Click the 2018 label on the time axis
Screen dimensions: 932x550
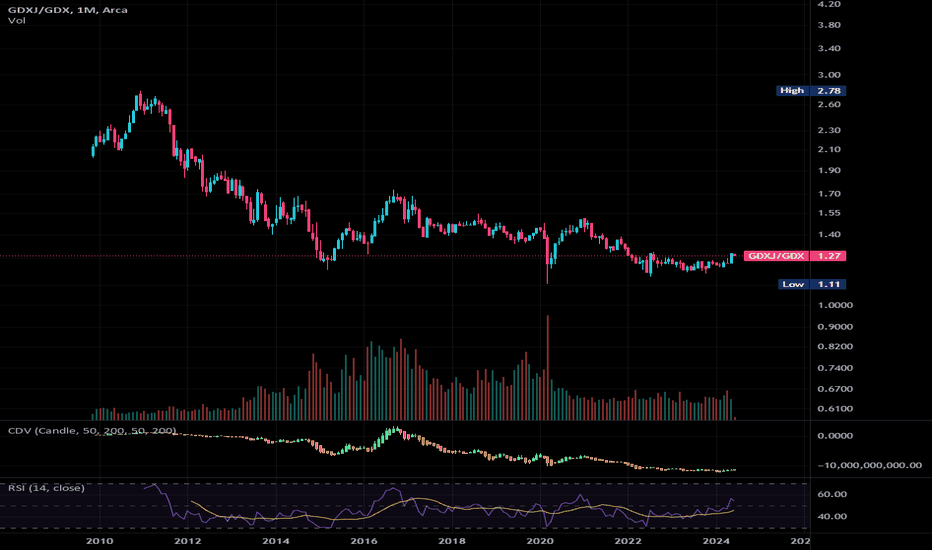click(452, 541)
